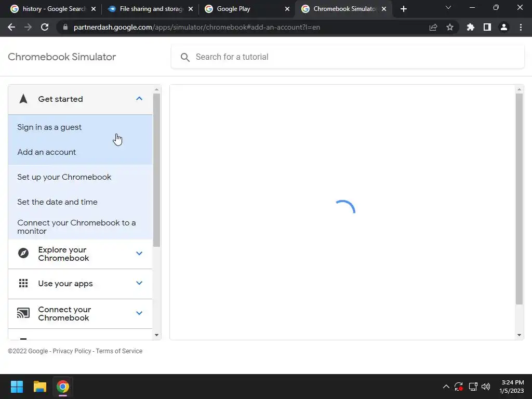Open the Windows Start menu
This screenshot has width=532, height=399.
pyautogui.click(x=17, y=387)
